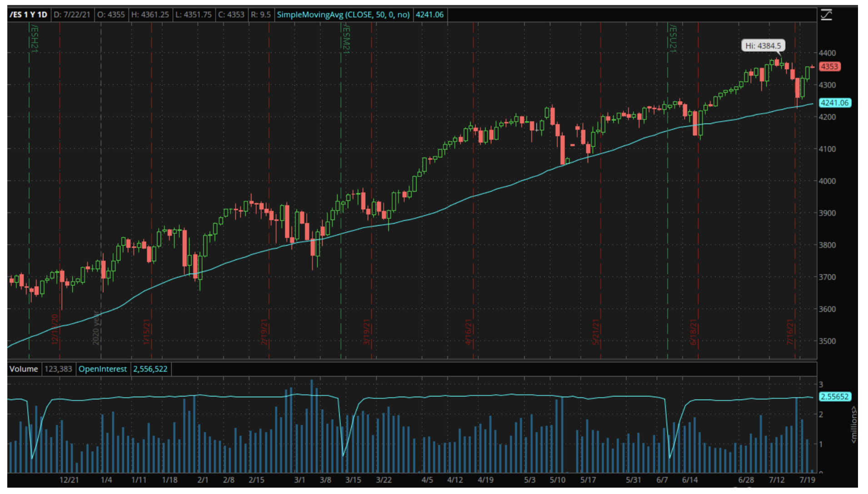Click the 2/19/21 expiration date marker

pyautogui.click(x=264, y=332)
